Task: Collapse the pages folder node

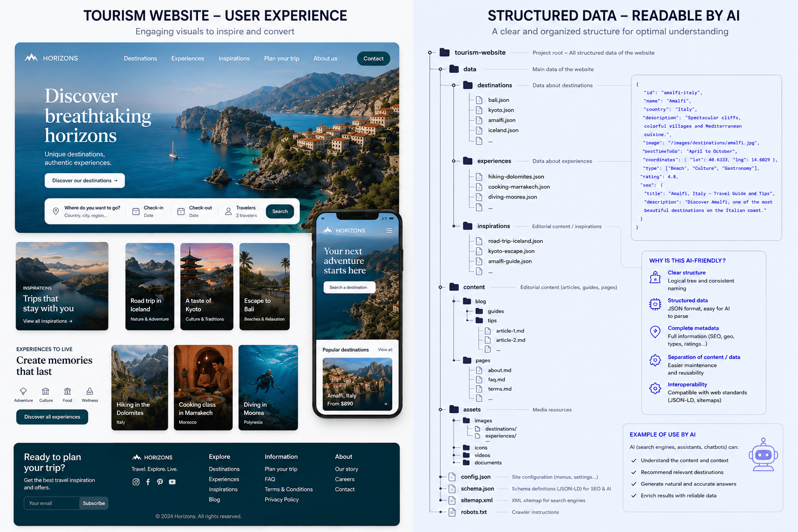Action: (454, 360)
